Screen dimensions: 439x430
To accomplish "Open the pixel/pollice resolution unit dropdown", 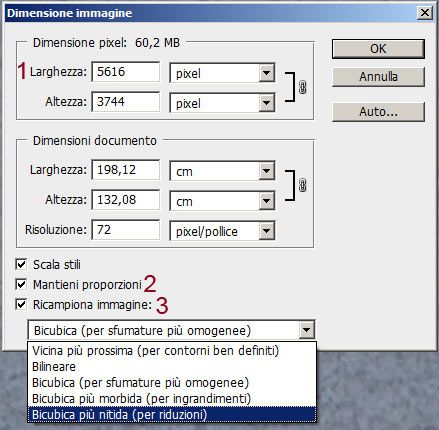I will 267,231.
